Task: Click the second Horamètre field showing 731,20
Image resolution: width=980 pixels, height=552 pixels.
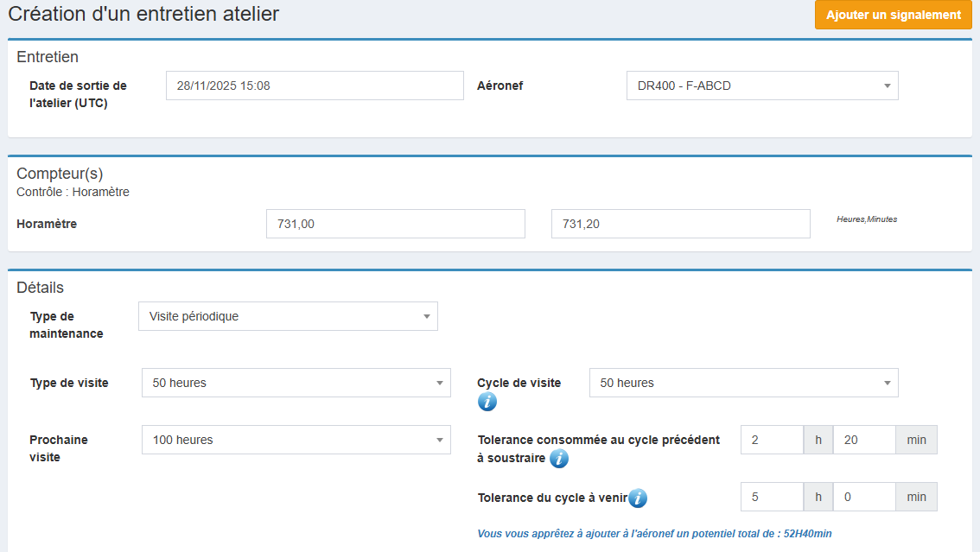Action: click(x=680, y=224)
